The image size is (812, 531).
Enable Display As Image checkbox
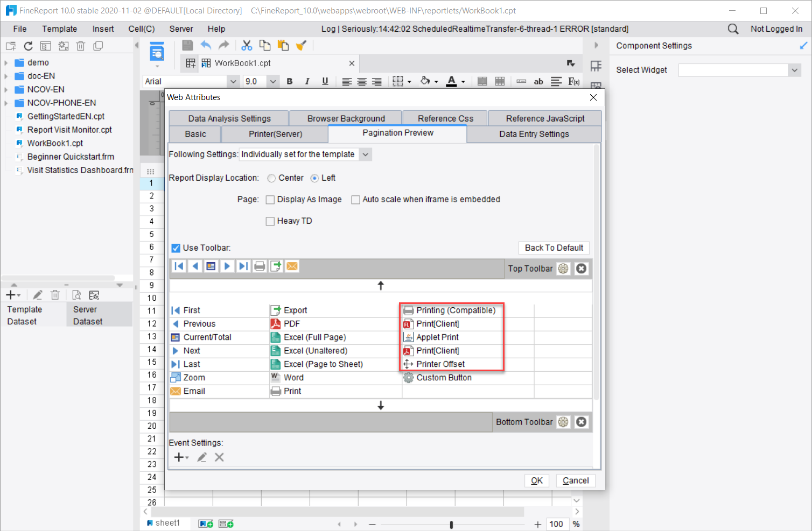tap(270, 200)
